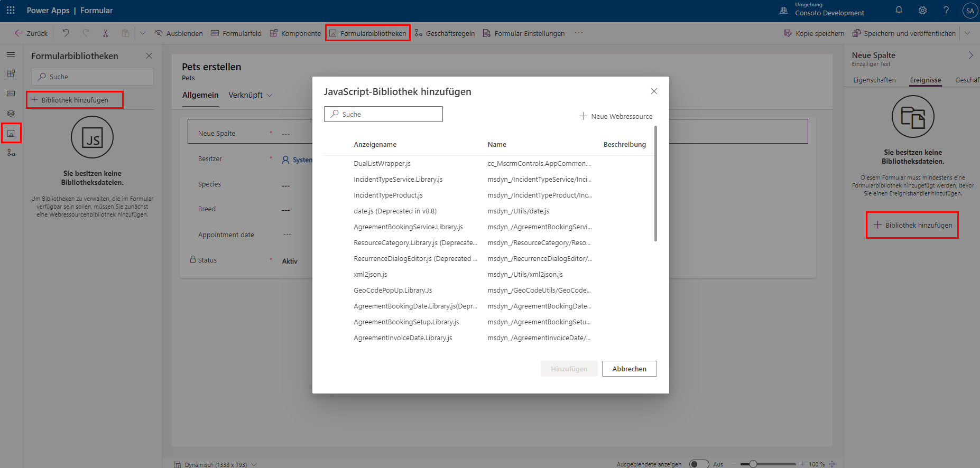Screen dimensions: 980x468
Task: Sort by Anzeigename column header
Action: (375, 144)
